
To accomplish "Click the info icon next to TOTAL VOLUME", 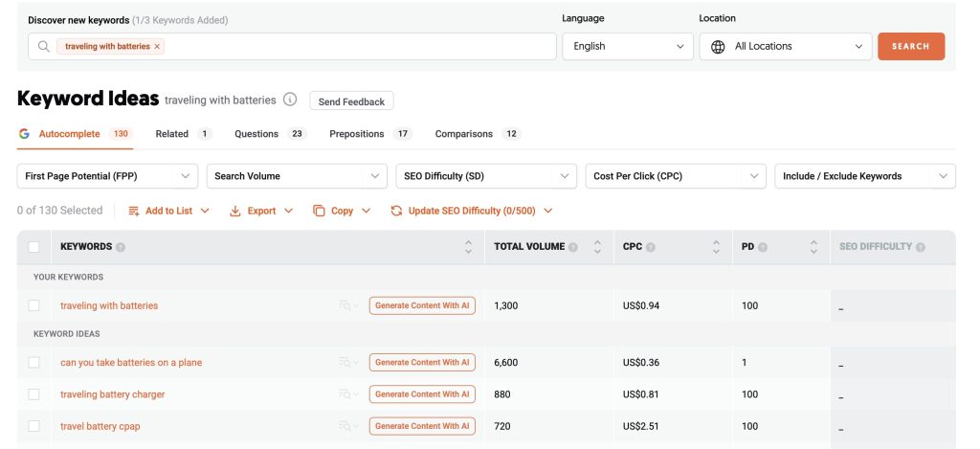I will tap(572, 247).
